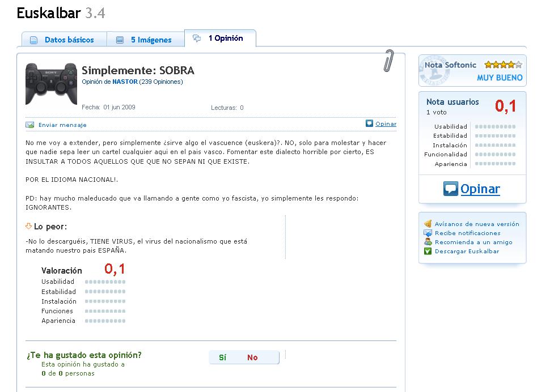Click the Lo peor down-arrow icon
The width and height of the screenshot is (554, 392).
28,226
